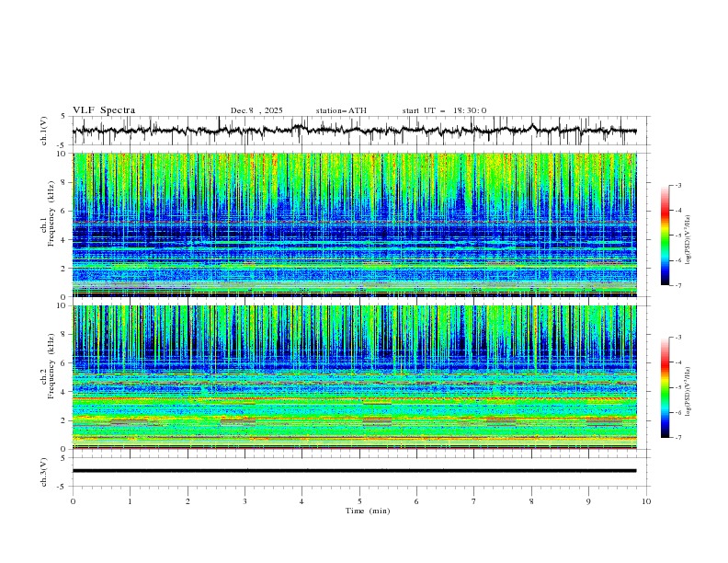Click the 'start UT = 18:30:0' label
Image resolution: width=728 pixels, height=563 pixels.
444,110
